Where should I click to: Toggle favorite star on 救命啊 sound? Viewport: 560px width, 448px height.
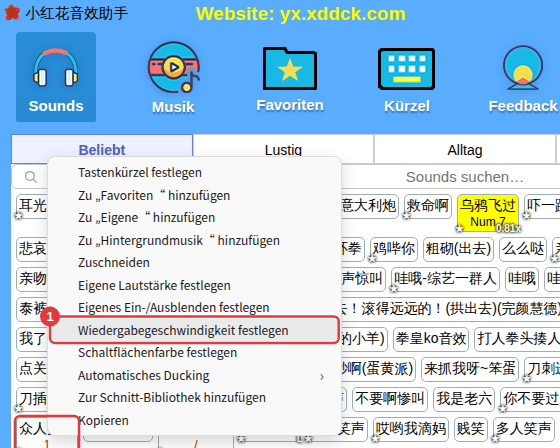pos(407,216)
